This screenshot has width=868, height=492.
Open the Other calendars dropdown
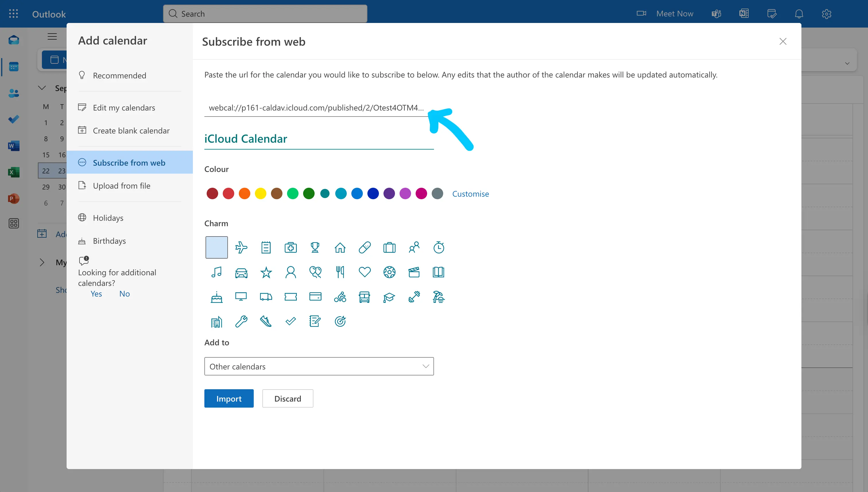coord(319,366)
